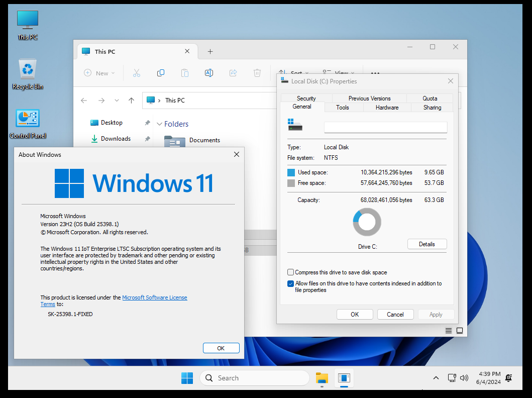Go forward using Explorer's right arrow
The height and width of the screenshot is (398, 532).
[x=101, y=101]
